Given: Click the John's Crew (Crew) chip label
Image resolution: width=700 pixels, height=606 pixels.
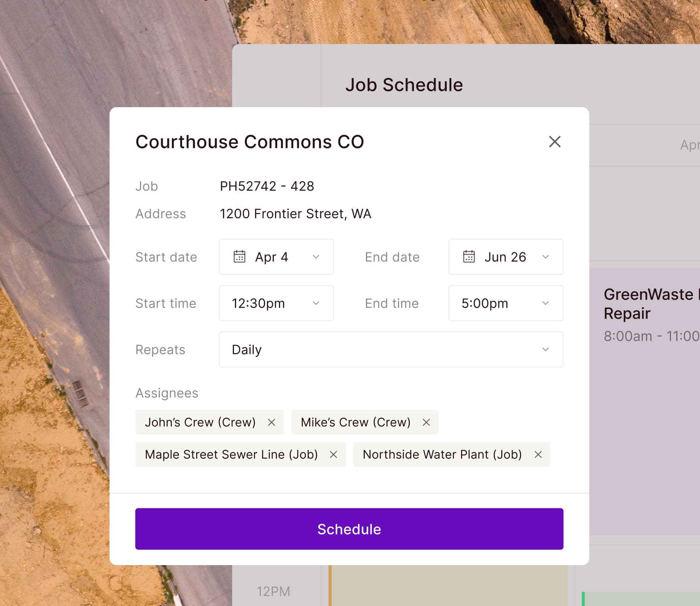Looking at the screenshot, I should point(200,423).
